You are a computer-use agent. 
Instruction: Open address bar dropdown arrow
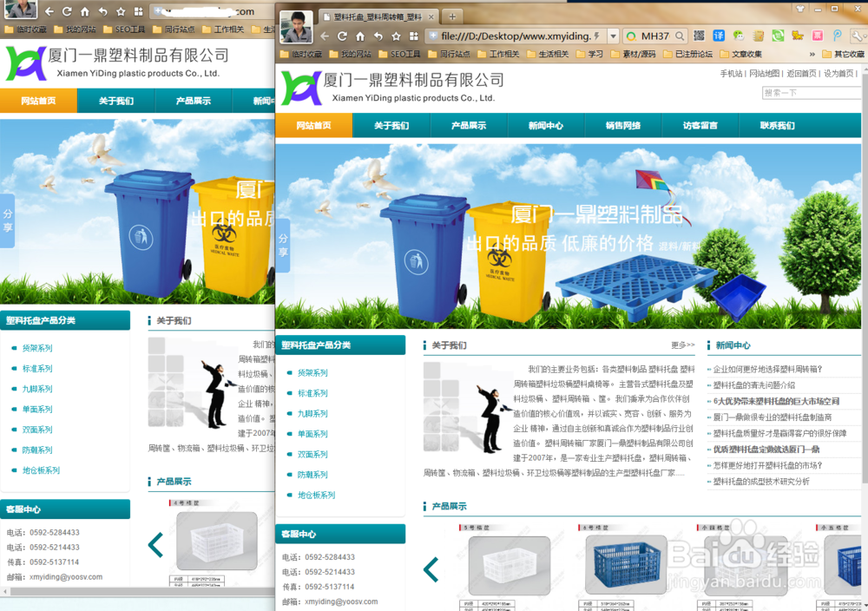tap(613, 36)
